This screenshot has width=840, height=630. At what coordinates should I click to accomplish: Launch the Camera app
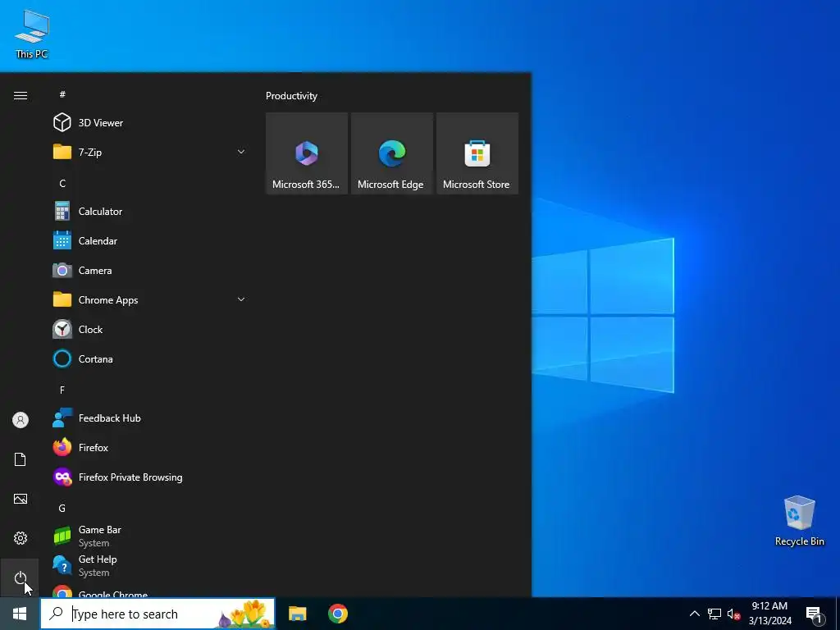tap(151, 270)
